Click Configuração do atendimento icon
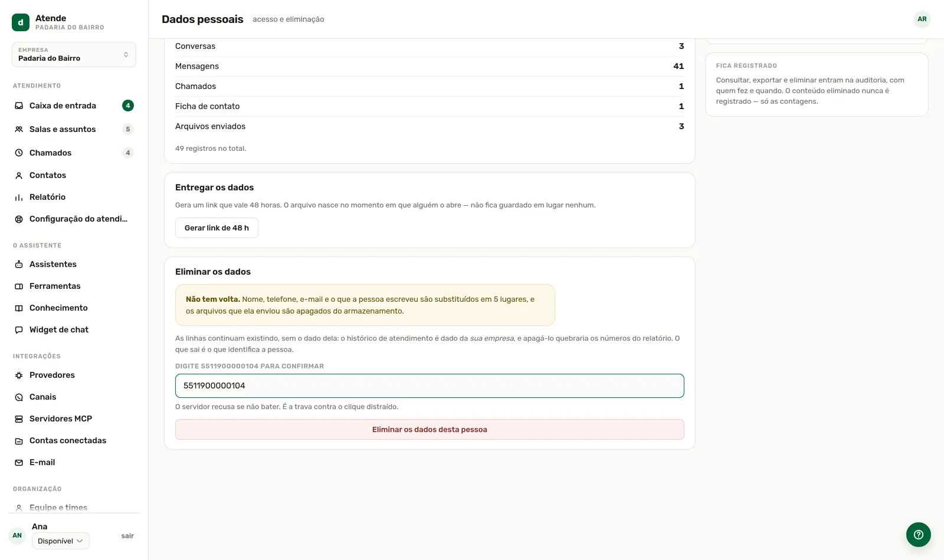Screen dimensions: 944x560 click(19, 219)
